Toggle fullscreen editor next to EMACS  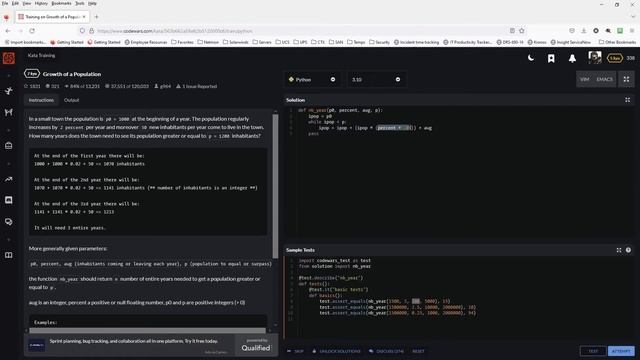tap(626, 79)
